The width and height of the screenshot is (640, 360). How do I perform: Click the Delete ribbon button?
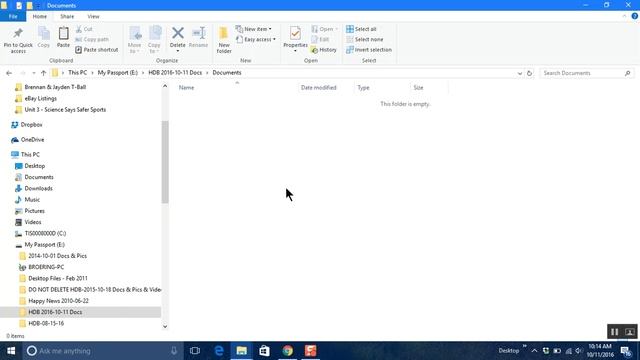click(178, 40)
